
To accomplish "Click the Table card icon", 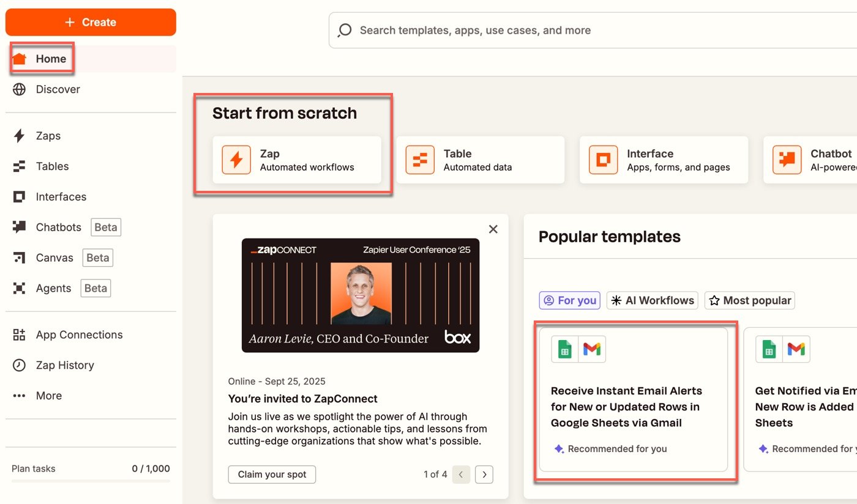I will pos(420,160).
